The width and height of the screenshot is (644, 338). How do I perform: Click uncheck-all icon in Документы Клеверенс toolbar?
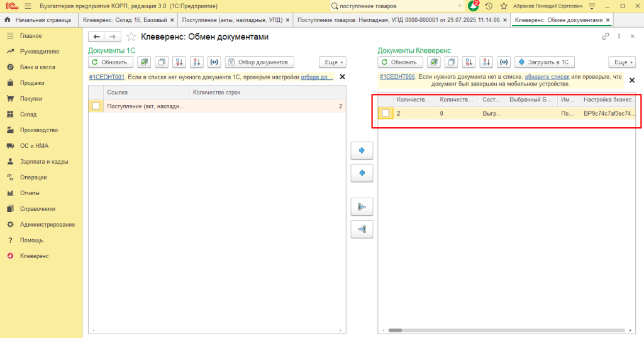(x=451, y=62)
